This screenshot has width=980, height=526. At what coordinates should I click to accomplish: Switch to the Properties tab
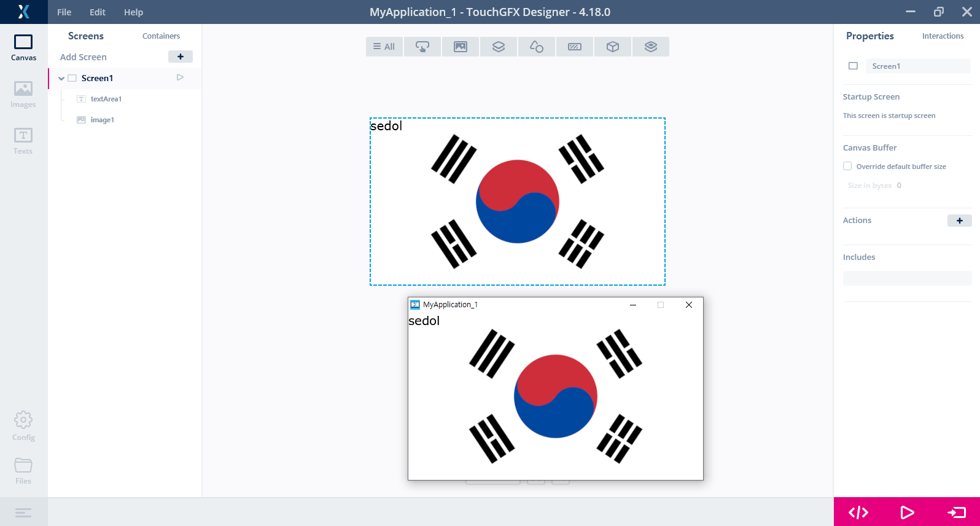click(x=870, y=36)
